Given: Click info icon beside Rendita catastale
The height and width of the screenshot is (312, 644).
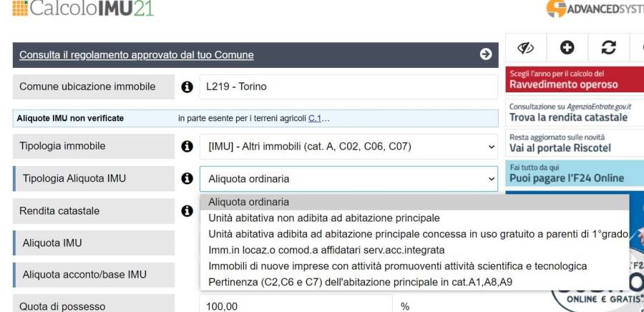Looking at the screenshot, I should 187,211.
